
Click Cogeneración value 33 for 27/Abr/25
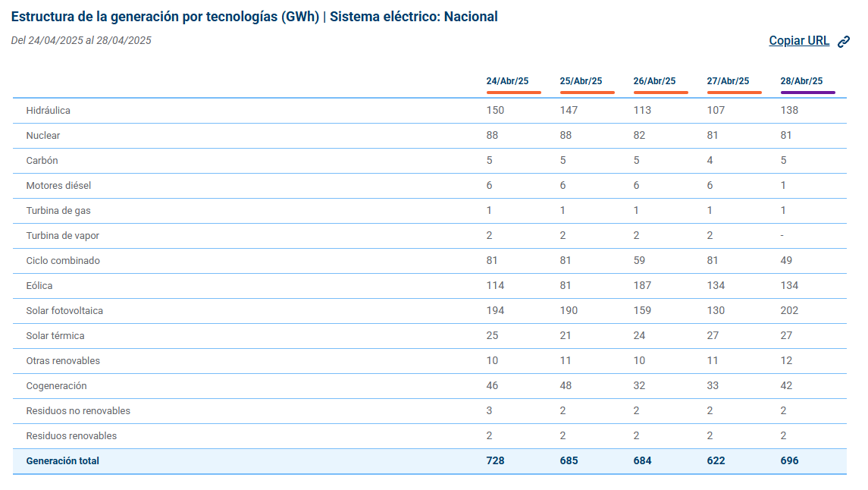(x=713, y=386)
